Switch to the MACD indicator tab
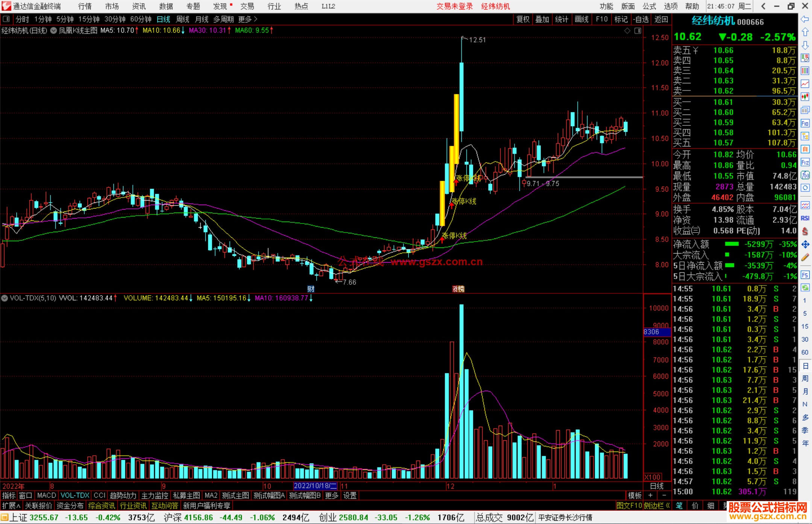 [46, 495]
